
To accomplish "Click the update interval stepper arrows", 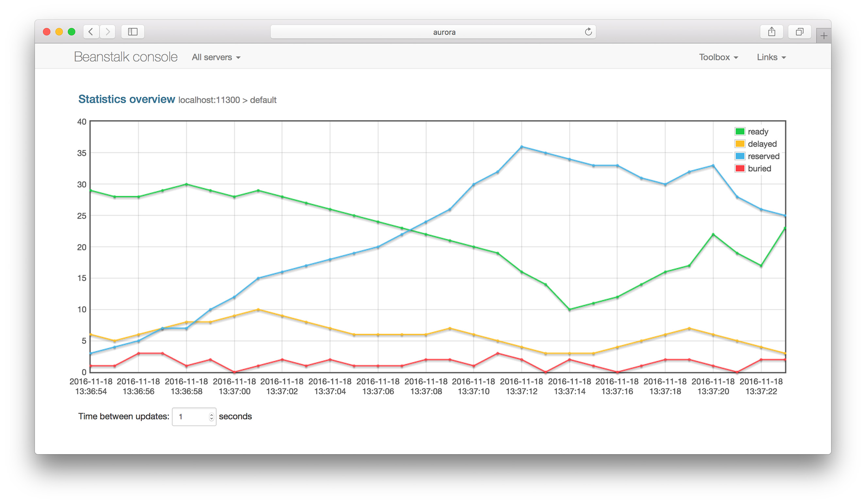I will pyautogui.click(x=211, y=417).
